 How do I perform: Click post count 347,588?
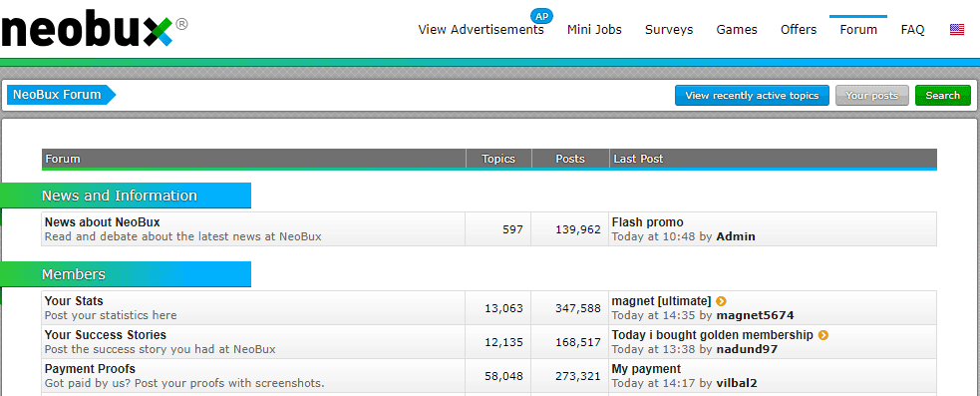[x=578, y=308]
